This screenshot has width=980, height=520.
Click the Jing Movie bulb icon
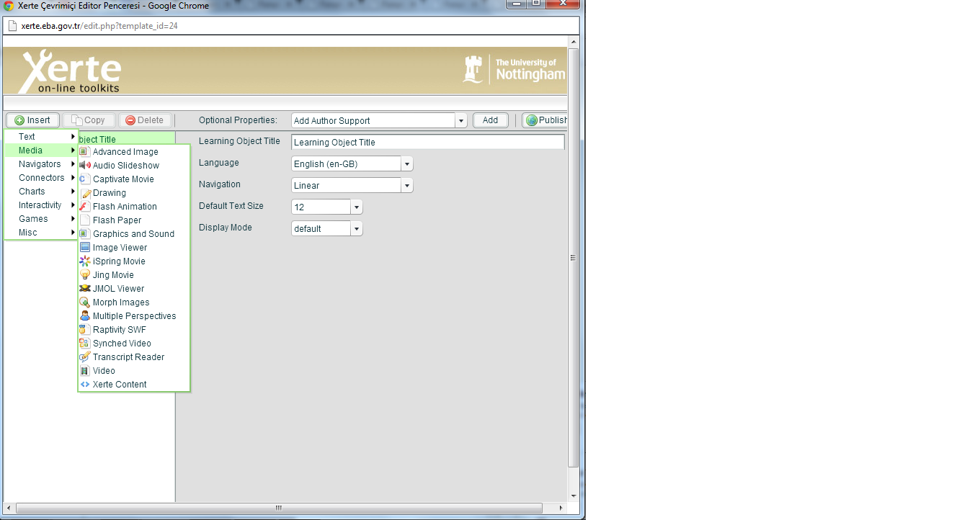click(84, 275)
